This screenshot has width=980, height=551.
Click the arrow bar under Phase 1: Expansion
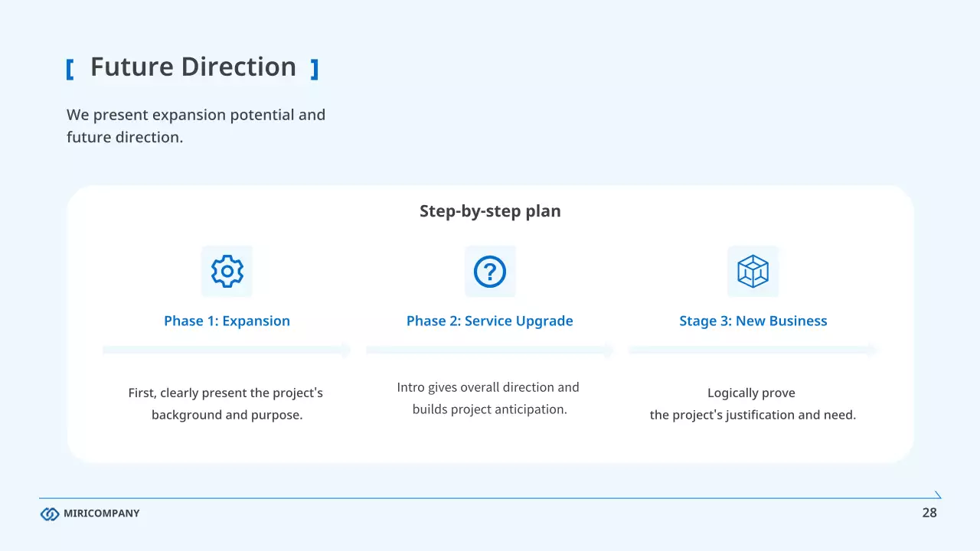(x=227, y=350)
